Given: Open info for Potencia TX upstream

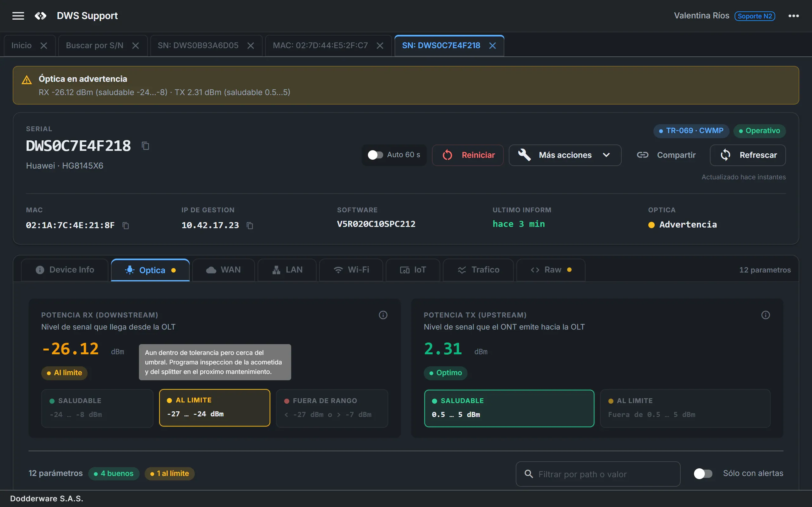Looking at the screenshot, I should [765, 315].
